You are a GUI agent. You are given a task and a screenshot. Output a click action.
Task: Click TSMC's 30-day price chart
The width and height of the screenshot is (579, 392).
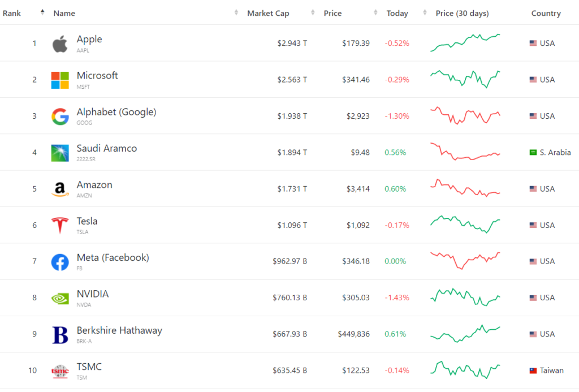coord(465,370)
